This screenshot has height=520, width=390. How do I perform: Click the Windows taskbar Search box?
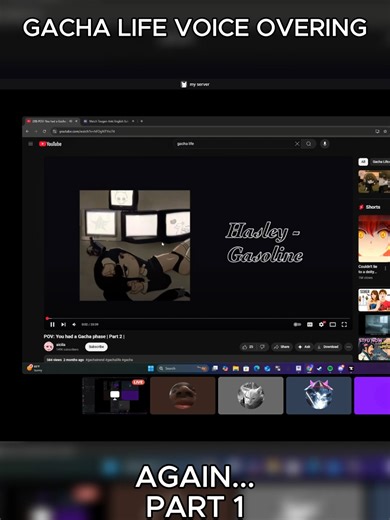coord(183,368)
